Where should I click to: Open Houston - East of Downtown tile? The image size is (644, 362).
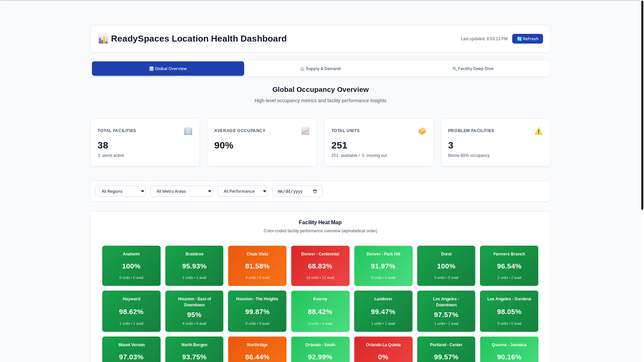[x=194, y=311]
